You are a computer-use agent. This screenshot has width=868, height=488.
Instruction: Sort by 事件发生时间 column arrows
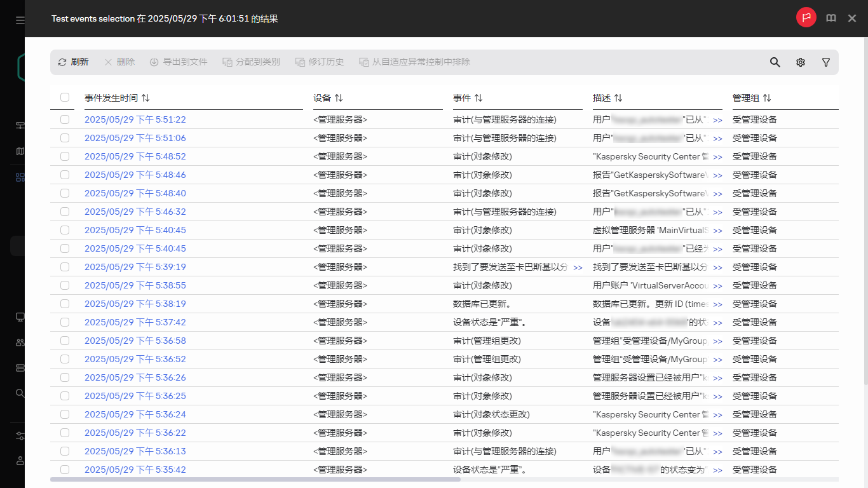point(146,98)
